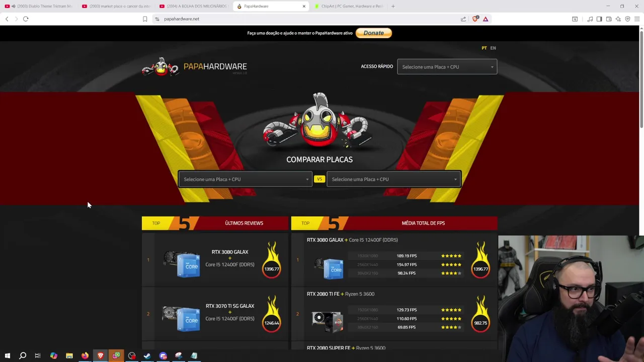Viewport: 644px width, 362px height.
Task: Click the yellow Donate button
Action: [x=374, y=33]
